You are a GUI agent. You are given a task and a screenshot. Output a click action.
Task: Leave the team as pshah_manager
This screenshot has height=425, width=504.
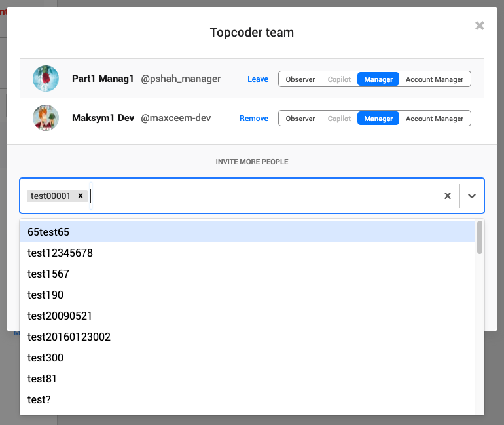(x=258, y=79)
